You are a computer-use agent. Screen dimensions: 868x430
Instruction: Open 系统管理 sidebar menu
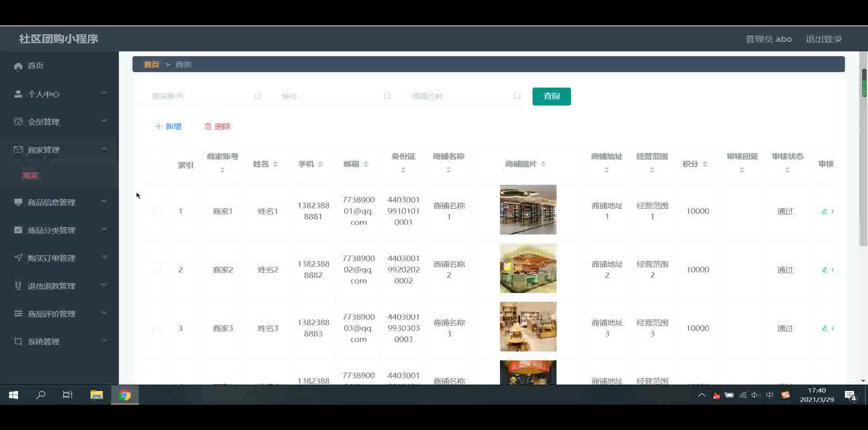pos(59,341)
